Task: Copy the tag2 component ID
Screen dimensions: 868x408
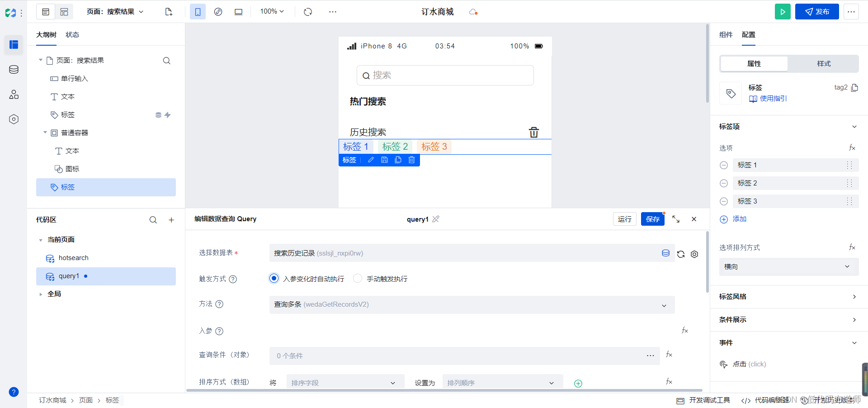Action: 854,88
